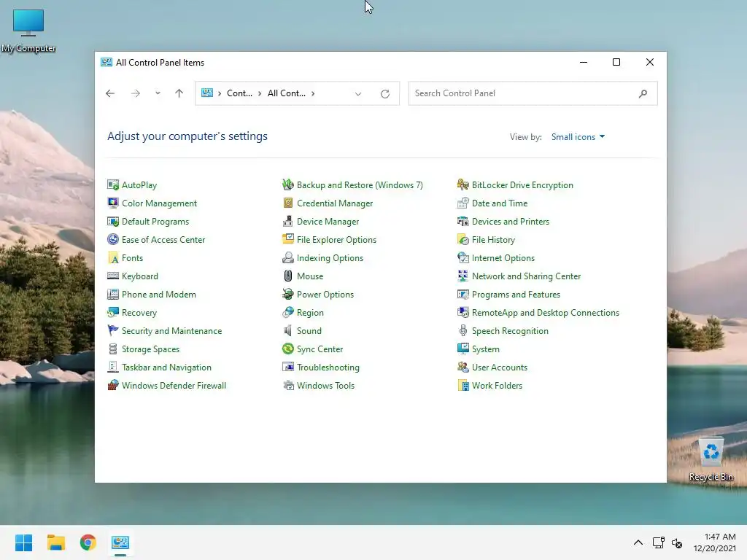This screenshot has height=560, width=747.
Task: Open the System link
Action: click(x=485, y=349)
